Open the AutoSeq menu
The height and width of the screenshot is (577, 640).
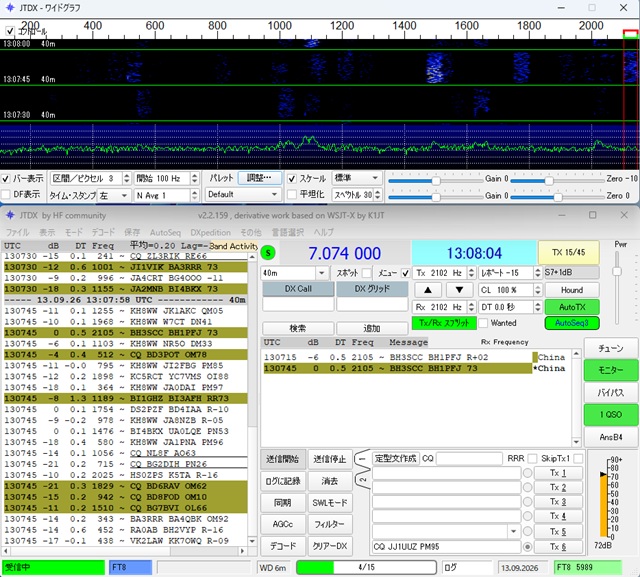tap(165, 233)
